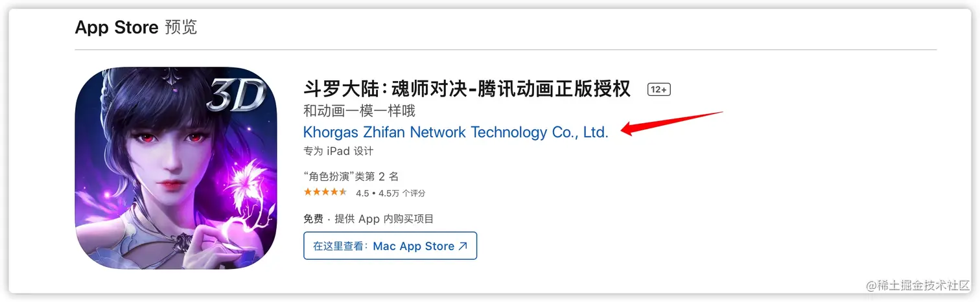The width and height of the screenshot is (980, 302).
Task: Open the app in Mac App Store
Action: pyautogui.click(x=390, y=246)
